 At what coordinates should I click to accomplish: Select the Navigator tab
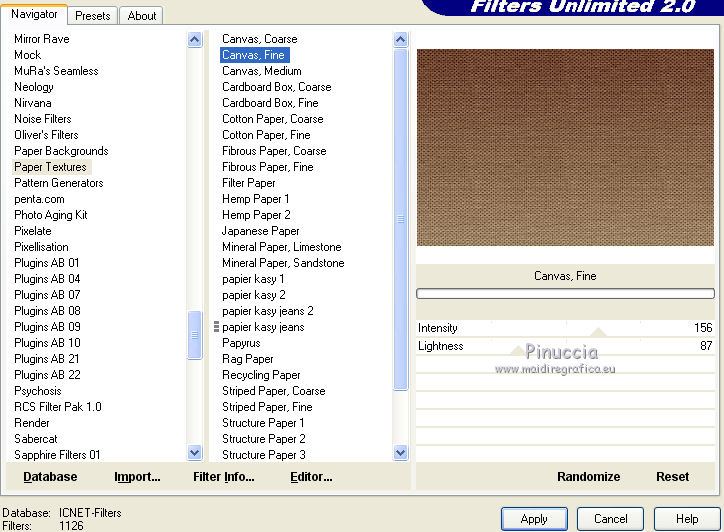(34, 14)
